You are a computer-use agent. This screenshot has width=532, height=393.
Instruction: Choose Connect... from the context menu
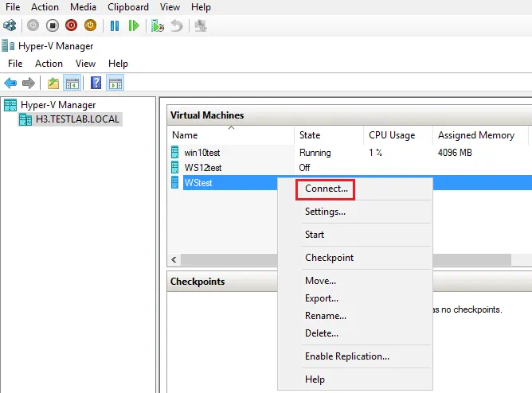(326, 189)
